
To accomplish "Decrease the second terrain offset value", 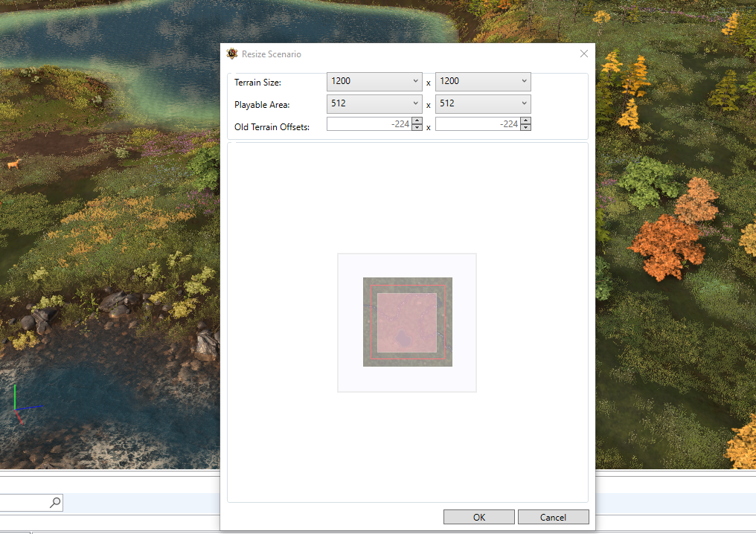I will (x=526, y=127).
